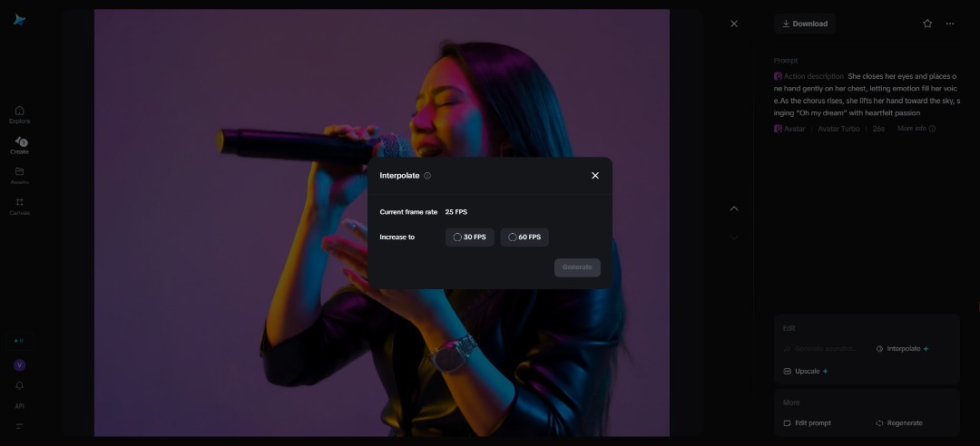
Task: Open the API link in sidebar
Action: pyautogui.click(x=19, y=406)
